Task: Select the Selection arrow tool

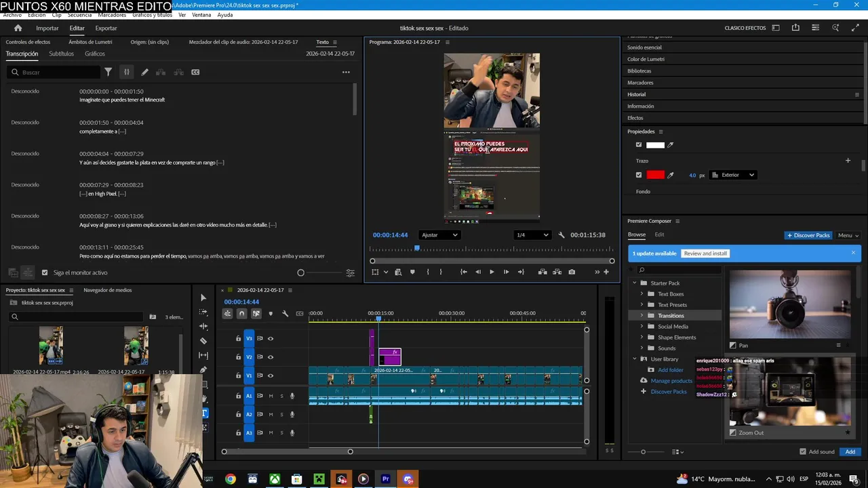Action: click(203, 298)
